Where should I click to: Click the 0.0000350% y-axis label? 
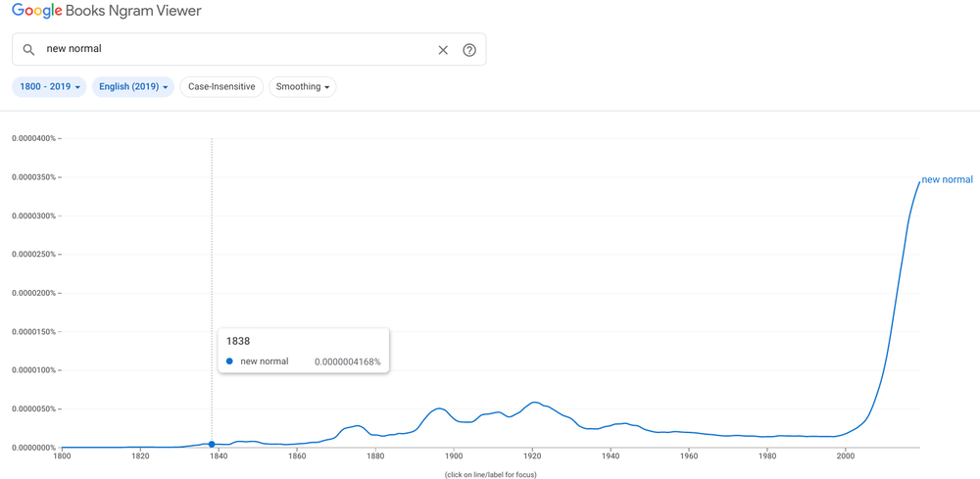[x=34, y=177]
